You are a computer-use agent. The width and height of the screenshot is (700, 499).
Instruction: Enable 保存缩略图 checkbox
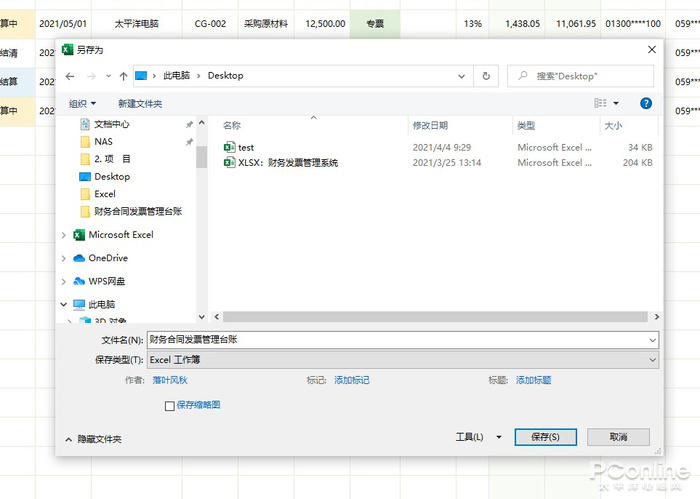pos(170,406)
